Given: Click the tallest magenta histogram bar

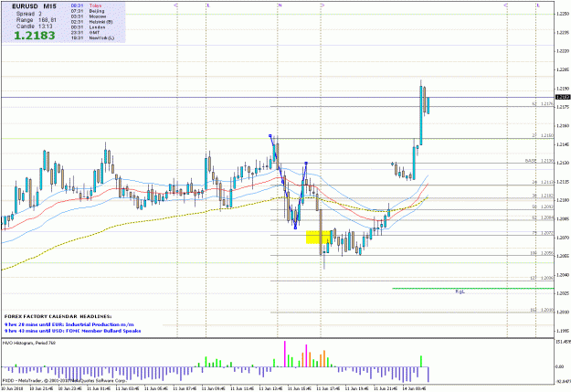Looking at the screenshot, I should click(285, 354).
